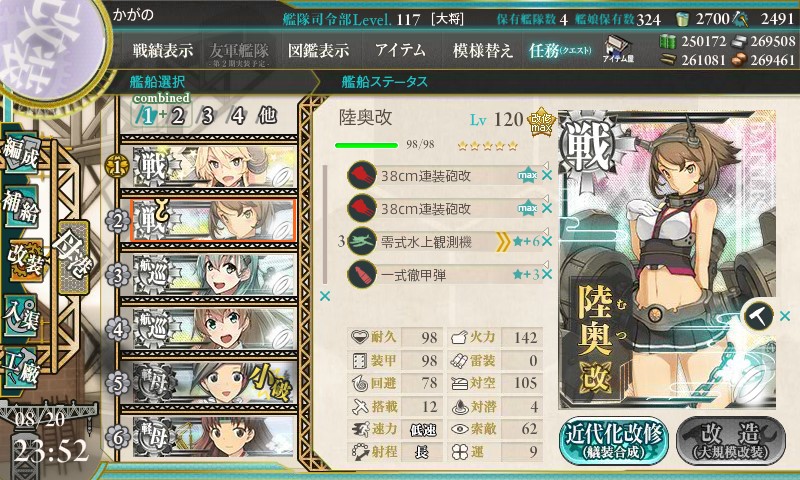Viewport: 800px width, 480px height.
Task: Open the 他 other ships tab
Action: 267,116
